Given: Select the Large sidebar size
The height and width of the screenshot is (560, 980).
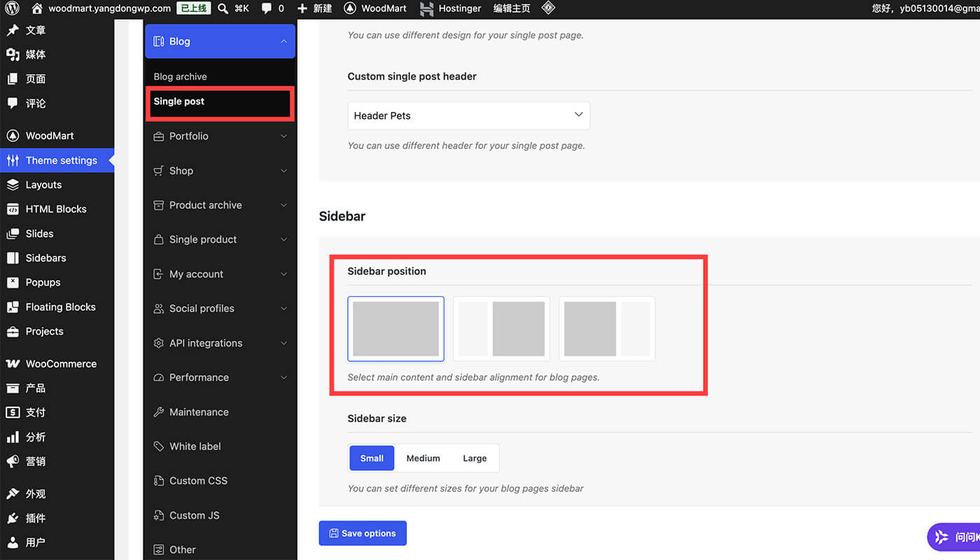Looking at the screenshot, I should pos(475,458).
